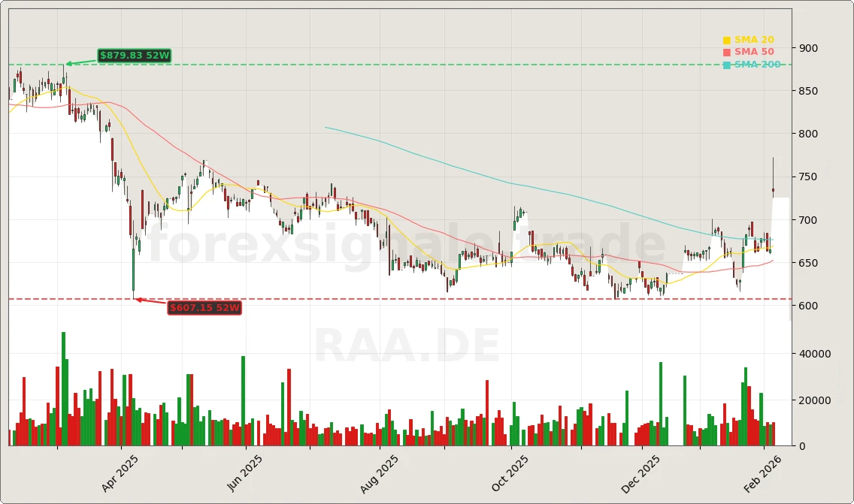Click the $879.83 52W high annotation
Screen dimensions: 854x504
click(x=135, y=56)
